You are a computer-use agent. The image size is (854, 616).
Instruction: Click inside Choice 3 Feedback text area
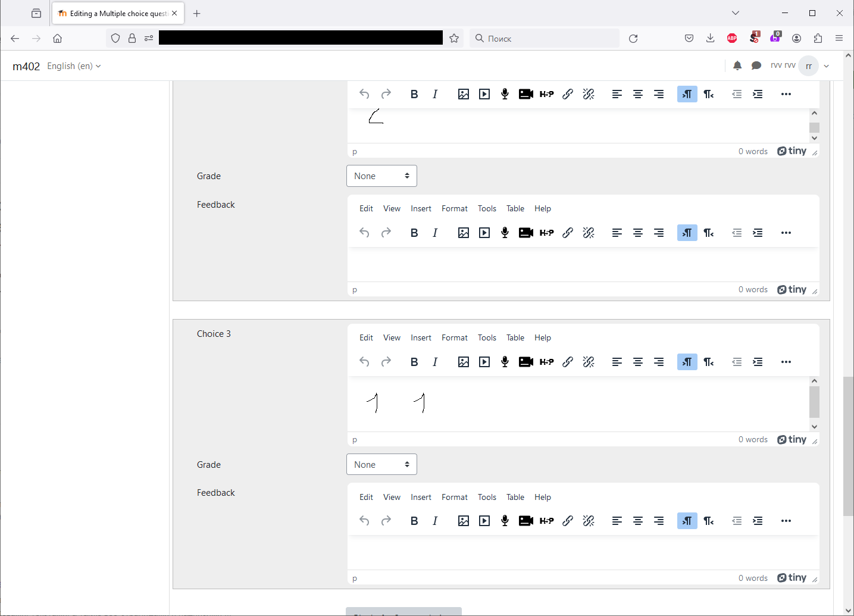[583, 552]
